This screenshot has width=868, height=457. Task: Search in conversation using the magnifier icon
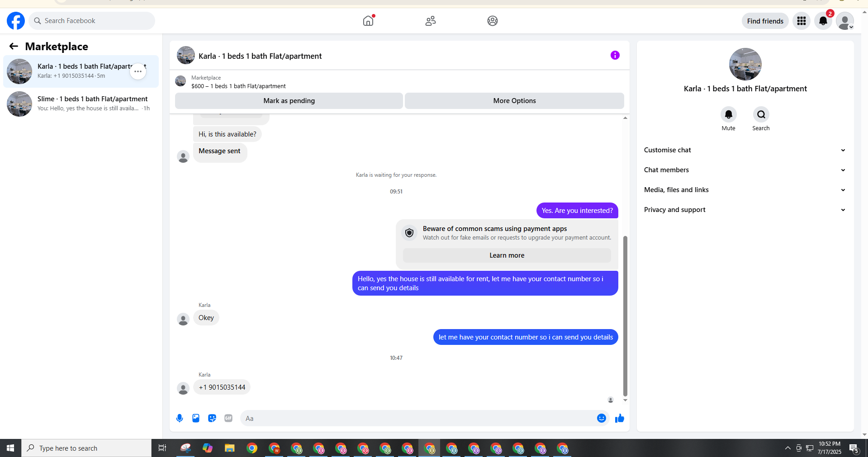point(761,114)
